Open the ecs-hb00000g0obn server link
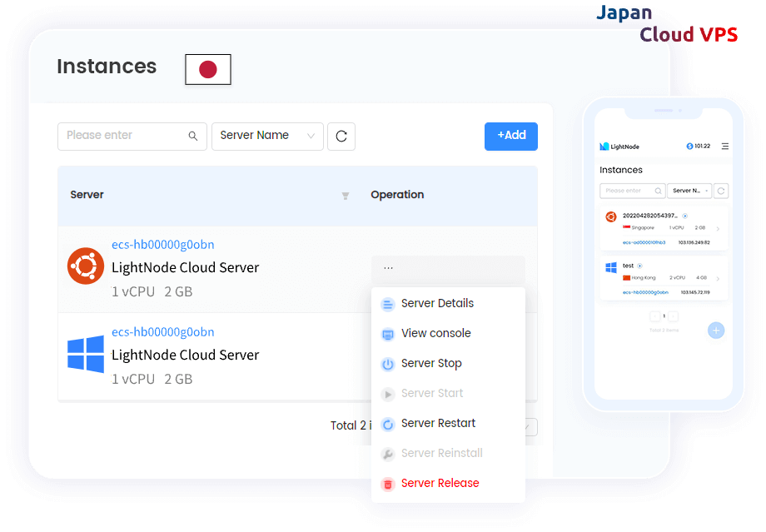Viewport: 766px width, 532px height. coord(163,244)
